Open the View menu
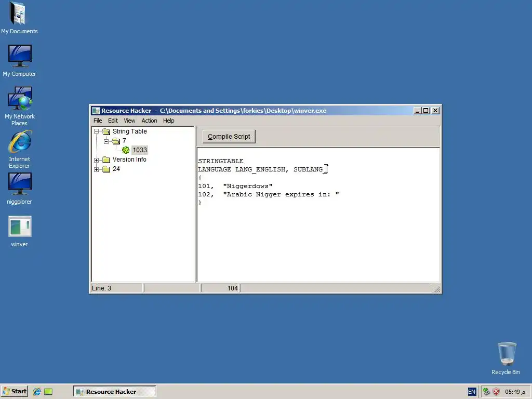 tap(129, 121)
